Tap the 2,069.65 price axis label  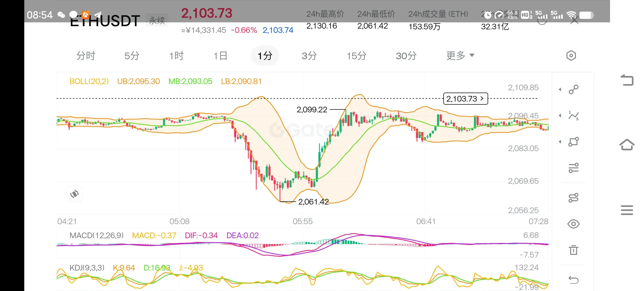pos(523,181)
